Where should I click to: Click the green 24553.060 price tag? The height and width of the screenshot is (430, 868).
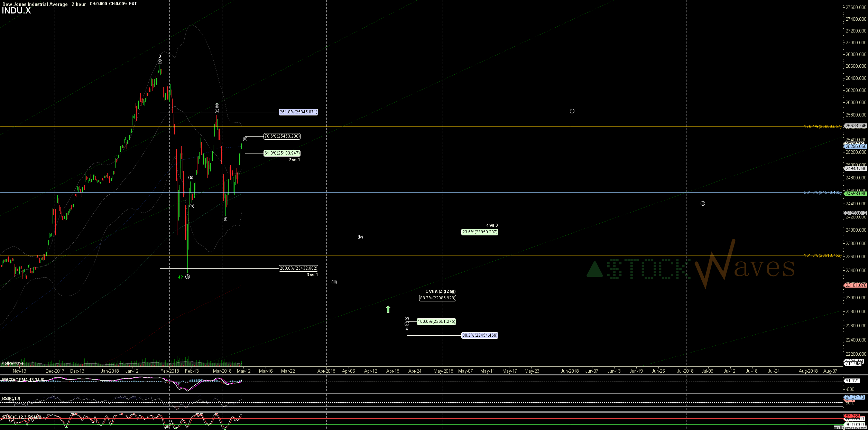(x=856, y=194)
